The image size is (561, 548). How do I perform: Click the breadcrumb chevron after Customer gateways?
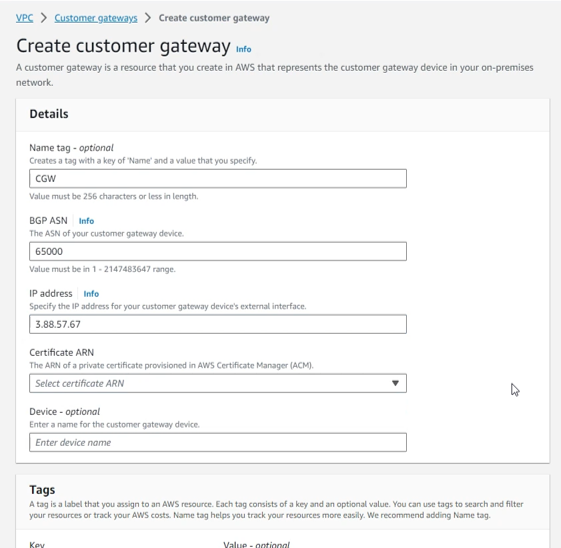coord(148,18)
